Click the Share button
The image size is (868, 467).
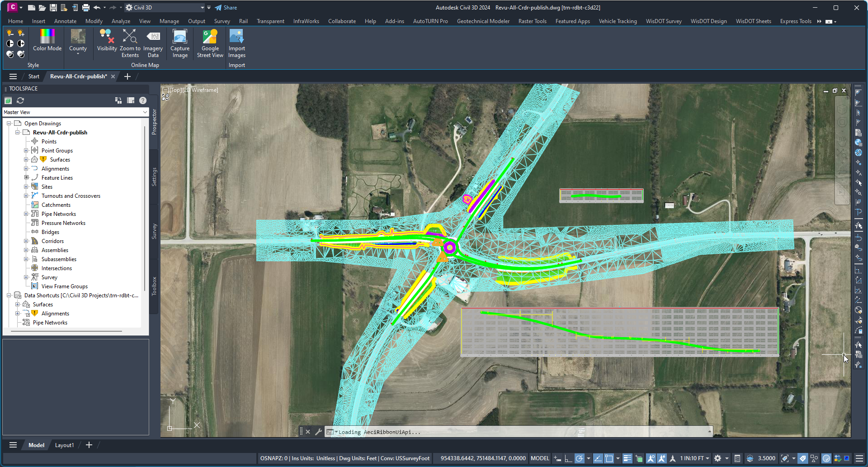click(226, 8)
